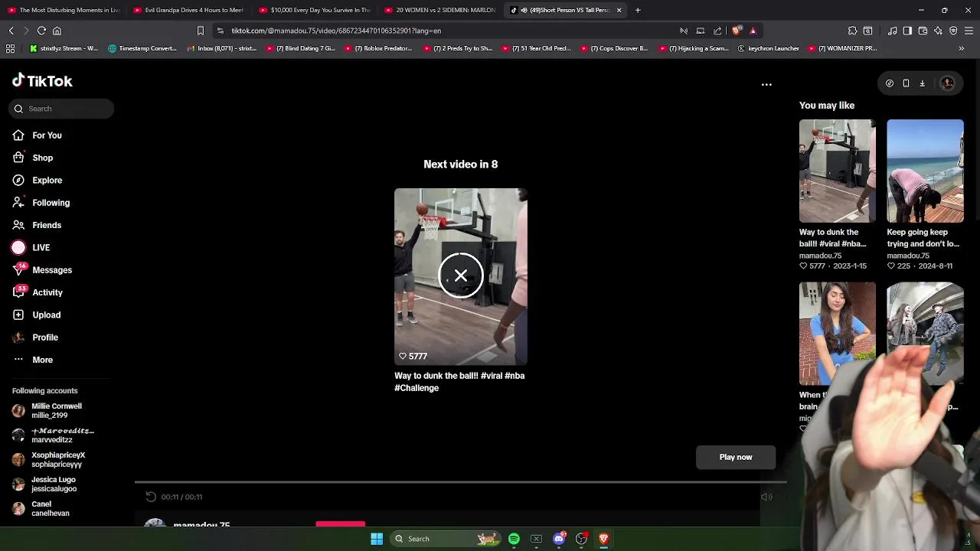Switch to Evil Grandpa Drives 4 Hours tab
Image resolution: width=980 pixels, height=551 pixels.
point(189,10)
